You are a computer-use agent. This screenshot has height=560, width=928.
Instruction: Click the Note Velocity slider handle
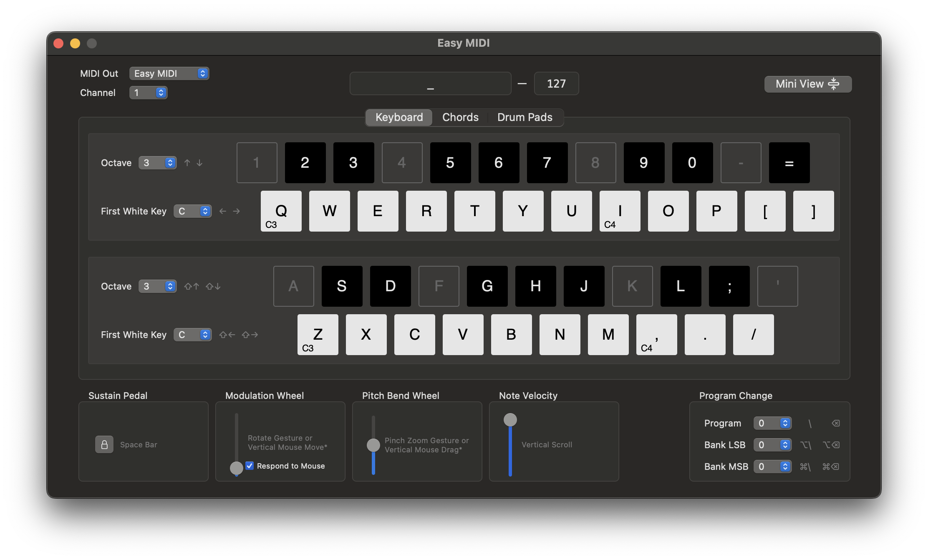tap(510, 419)
